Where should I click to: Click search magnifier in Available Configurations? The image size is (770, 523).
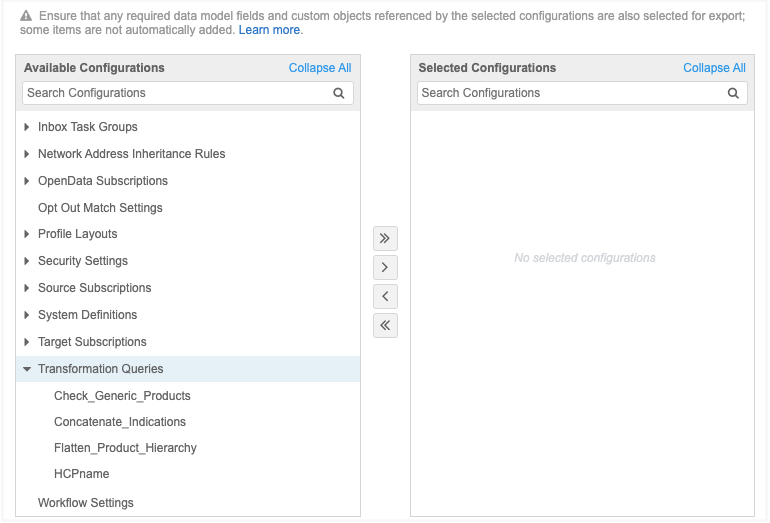(339, 93)
